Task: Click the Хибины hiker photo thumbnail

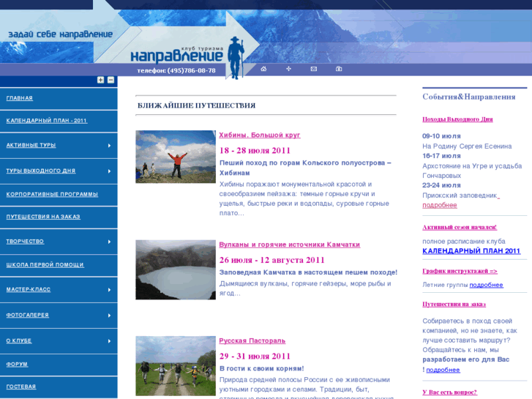Action: 176,157
